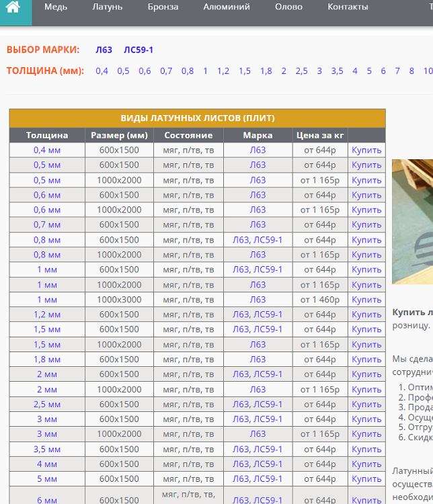Select brass grade Л63 filter link
Image resolution: width=433 pixels, height=504 pixels.
tap(104, 50)
